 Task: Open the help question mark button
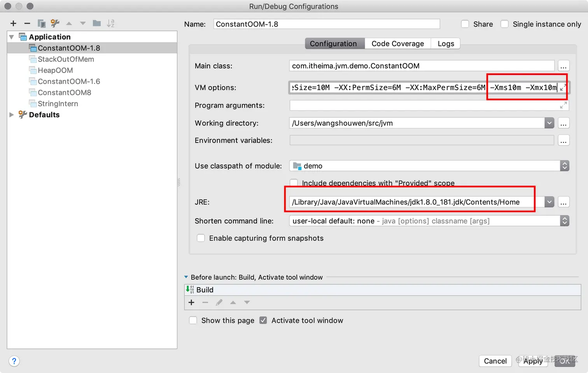tap(14, 361)
